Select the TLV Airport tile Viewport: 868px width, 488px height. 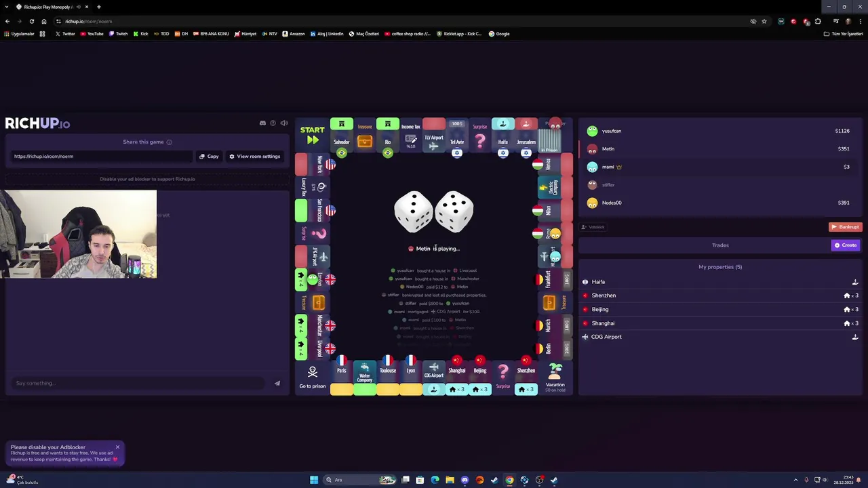coord(434,135)
